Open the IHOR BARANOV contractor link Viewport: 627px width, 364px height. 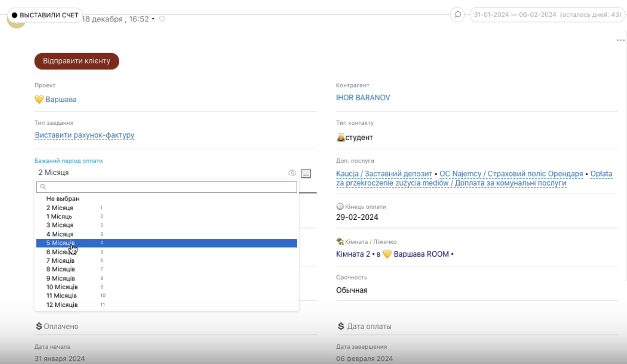(363, 98)
